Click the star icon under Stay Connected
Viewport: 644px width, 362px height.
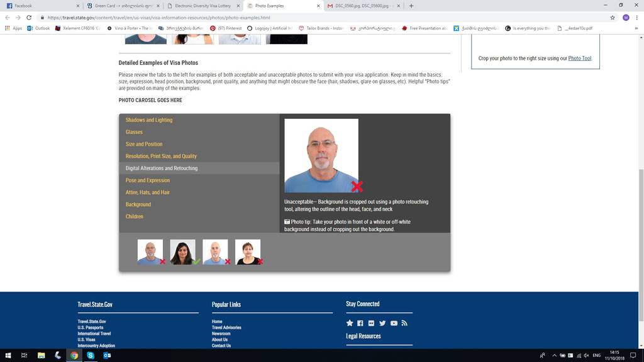(350, 323)
